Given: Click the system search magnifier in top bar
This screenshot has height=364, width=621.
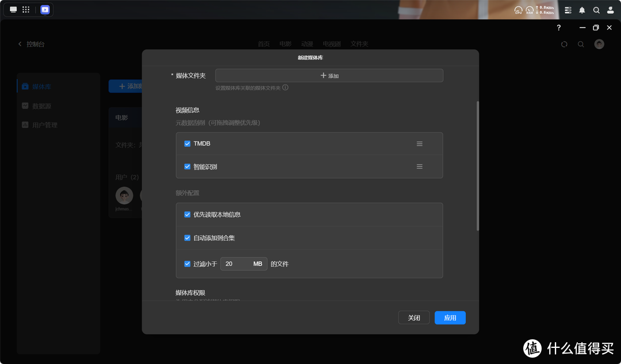Looking at the screenshot, I should [x=596, y=10].
